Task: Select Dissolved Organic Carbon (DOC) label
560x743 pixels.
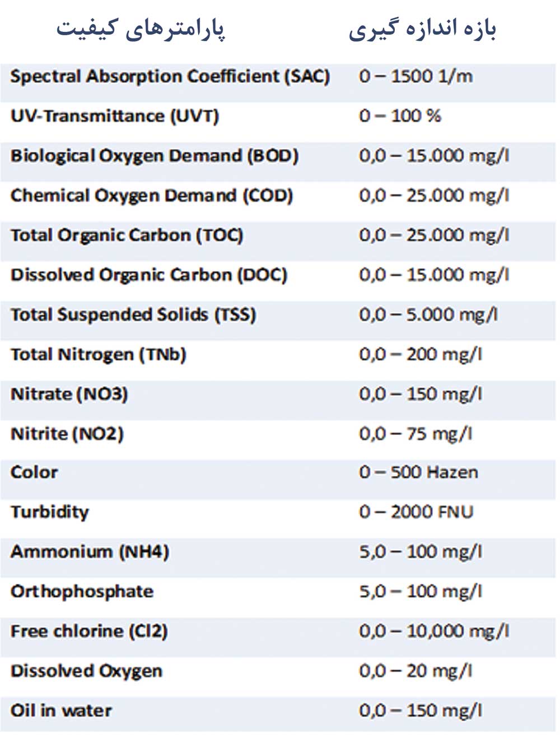Action: [x=148, y=275]
